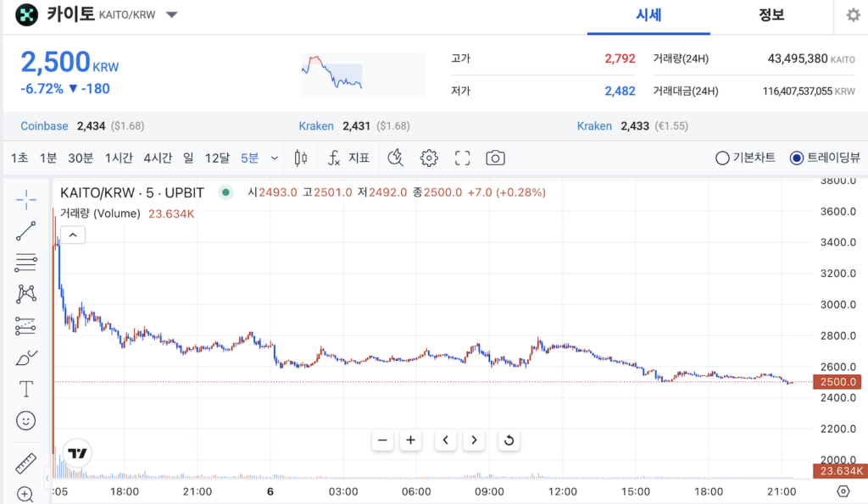Screen dimensions: 868x504
Task: Move chart right with arrow button
Action: click(474, 440)
